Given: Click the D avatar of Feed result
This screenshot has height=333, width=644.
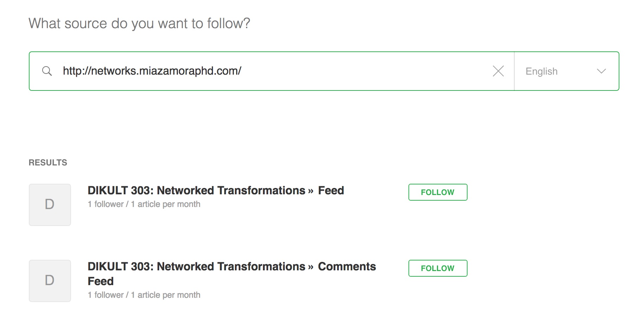Looking at the screenshot, I should pos(50,205).
